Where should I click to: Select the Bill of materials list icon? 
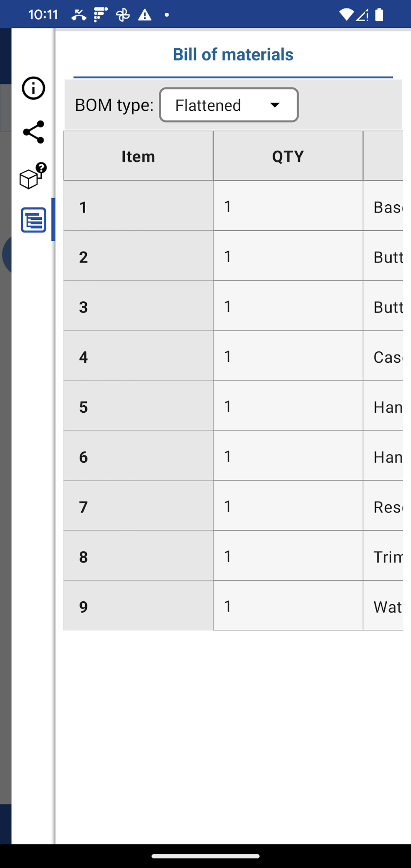(33, 220)
